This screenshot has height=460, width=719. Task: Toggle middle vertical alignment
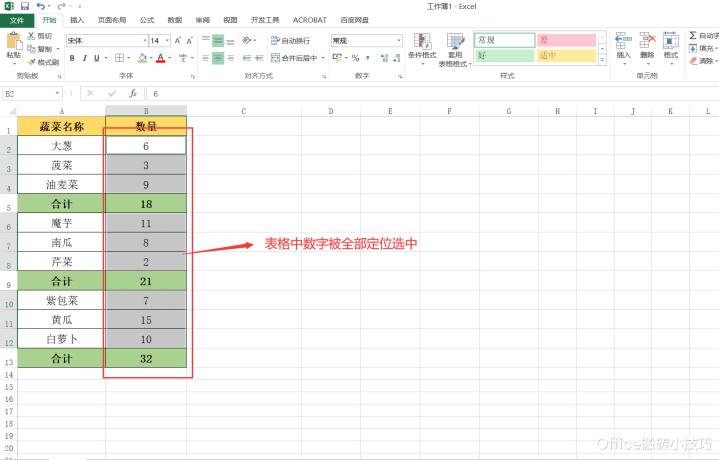point(218,40)
